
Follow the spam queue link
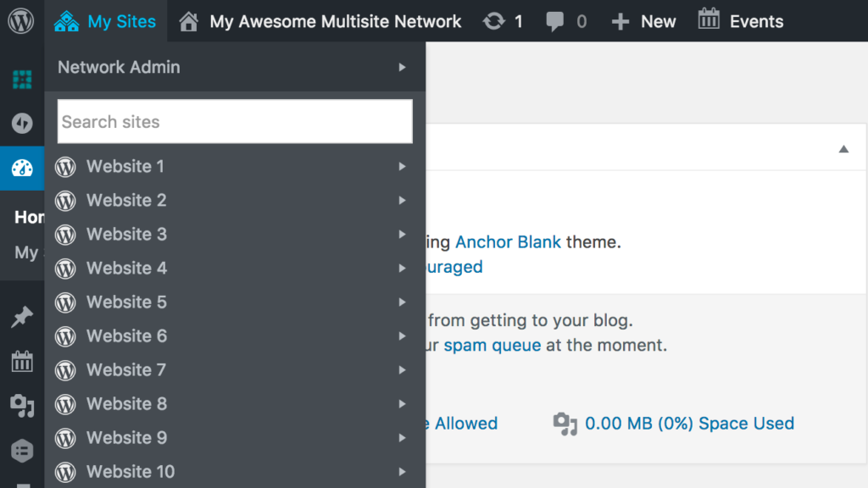click(x=492, y=346)
